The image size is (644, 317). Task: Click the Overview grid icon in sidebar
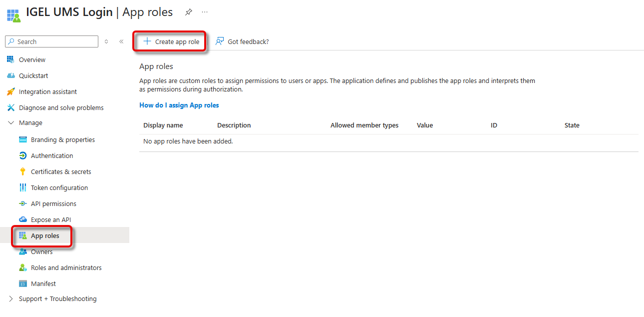click(10, 59)
